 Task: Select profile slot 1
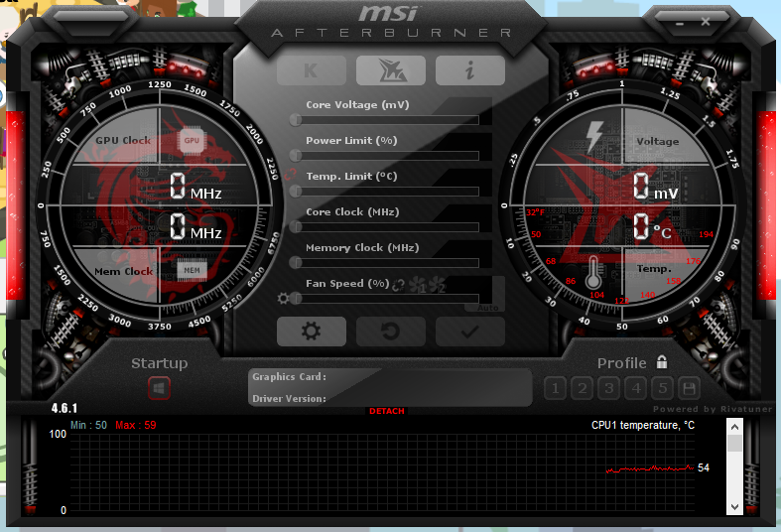[x=556, y=388]
